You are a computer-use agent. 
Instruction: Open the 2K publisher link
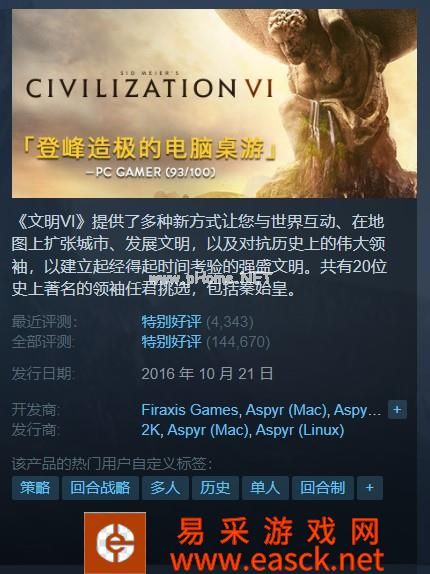point(150,430)
